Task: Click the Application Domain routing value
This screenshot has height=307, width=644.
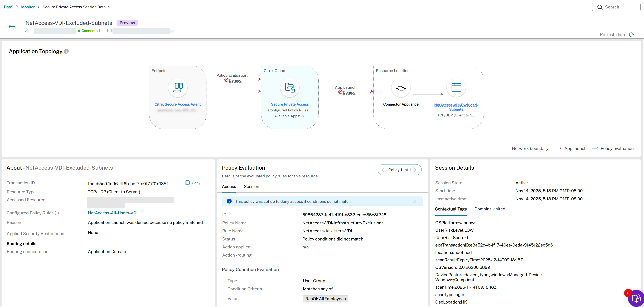Action: [107, 252]
